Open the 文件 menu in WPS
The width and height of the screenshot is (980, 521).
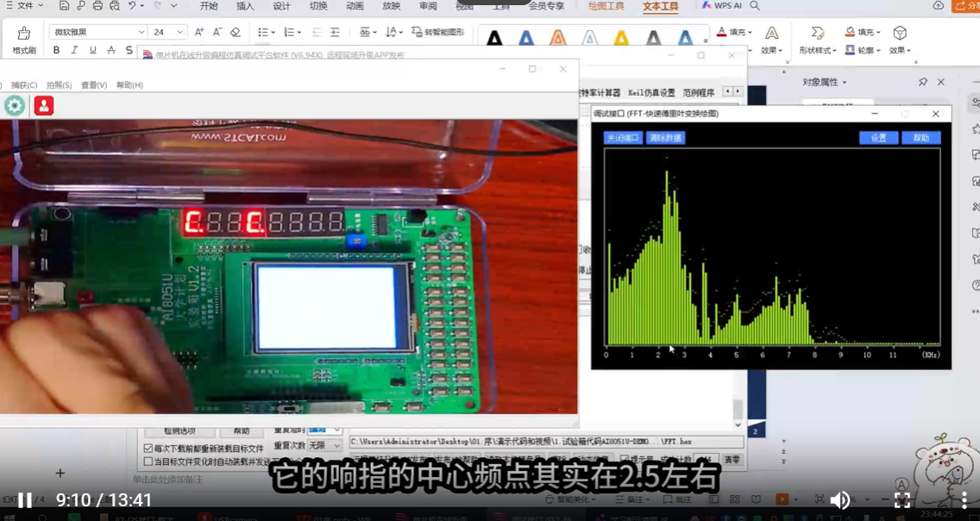[24, 6]
